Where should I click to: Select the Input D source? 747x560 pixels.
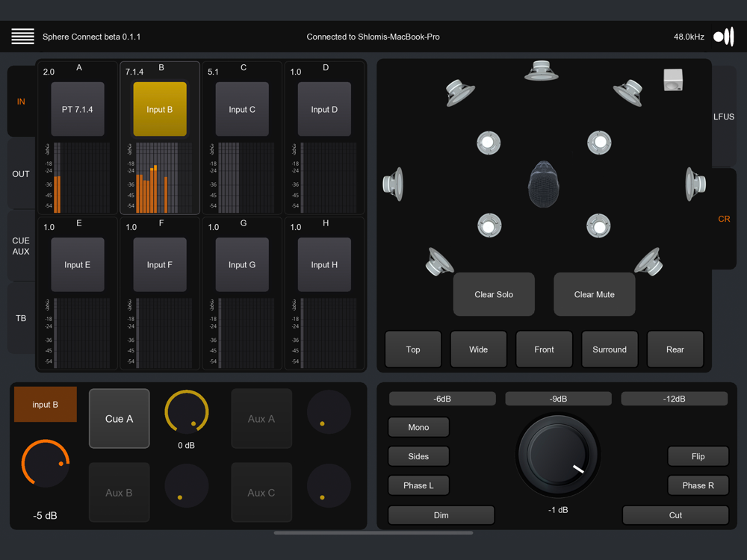tap(324, 109)
